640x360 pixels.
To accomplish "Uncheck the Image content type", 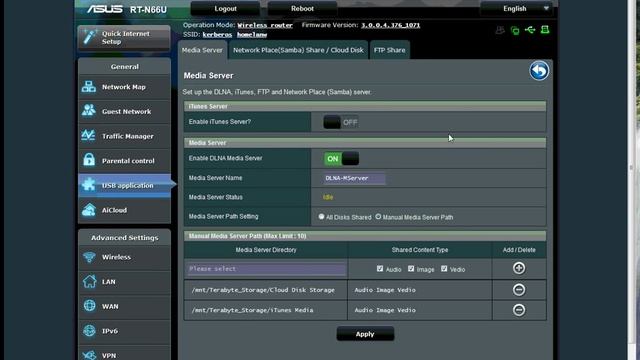I will coord(411,269).
